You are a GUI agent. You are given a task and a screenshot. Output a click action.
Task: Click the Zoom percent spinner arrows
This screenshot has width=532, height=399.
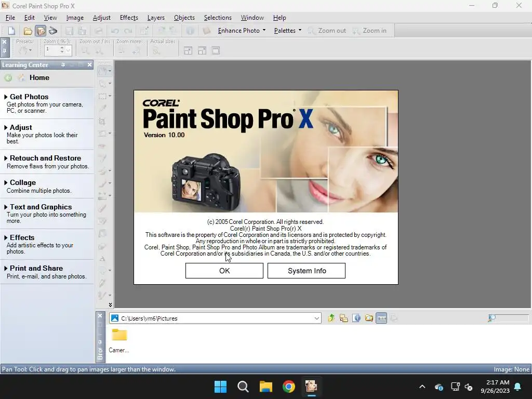click(62, 50)
